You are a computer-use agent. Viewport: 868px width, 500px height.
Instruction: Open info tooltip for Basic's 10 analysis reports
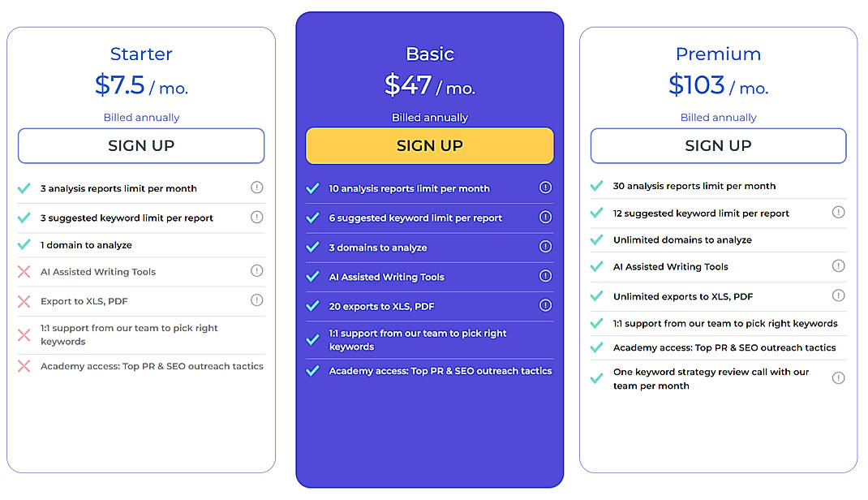545,188
